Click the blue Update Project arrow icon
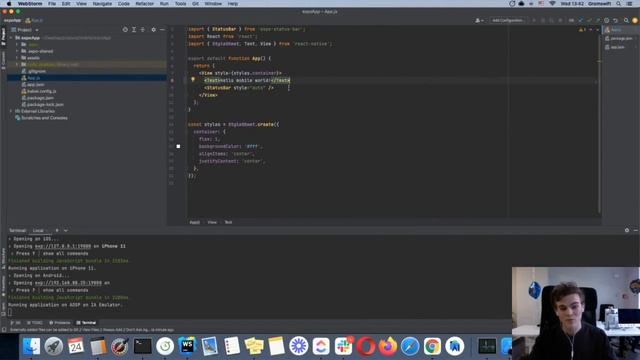 click(580, 20)
